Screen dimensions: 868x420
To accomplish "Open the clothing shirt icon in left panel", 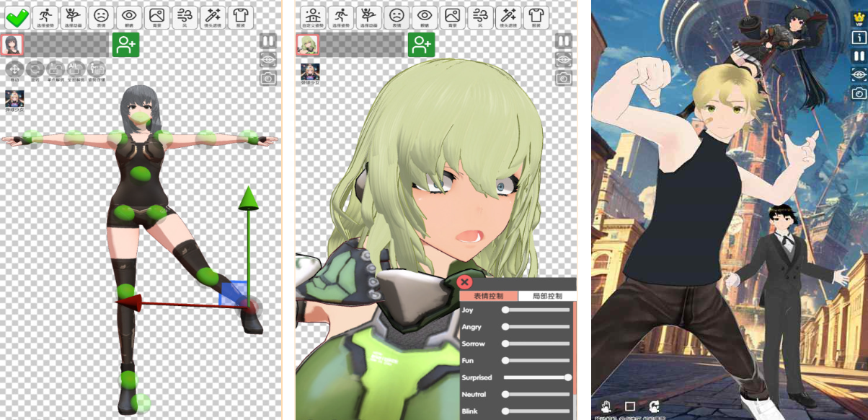I will (x=241, y=17).
